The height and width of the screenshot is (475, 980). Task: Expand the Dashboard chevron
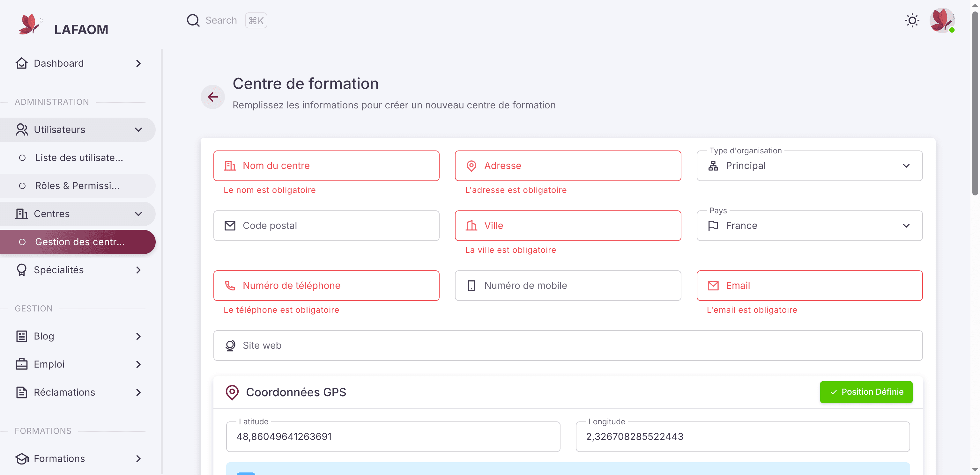click(138, 63)
